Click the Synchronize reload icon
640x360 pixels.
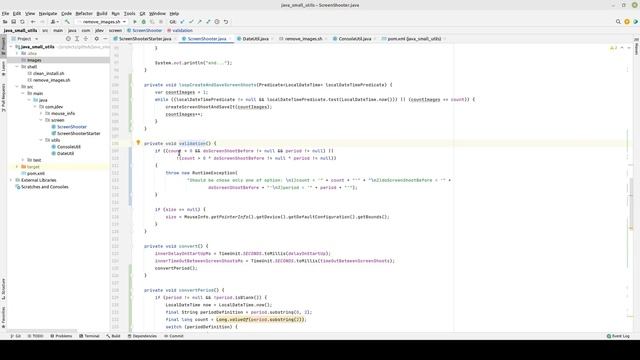[22, 22]
